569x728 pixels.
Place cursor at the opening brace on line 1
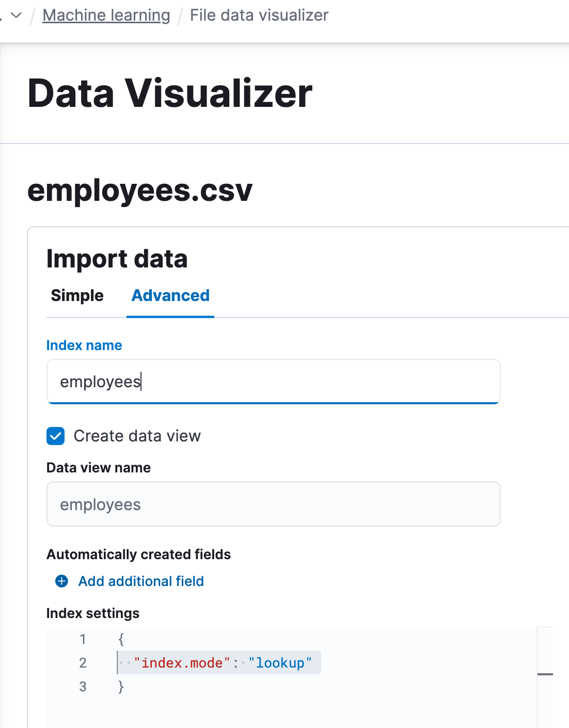pos(121,639)
